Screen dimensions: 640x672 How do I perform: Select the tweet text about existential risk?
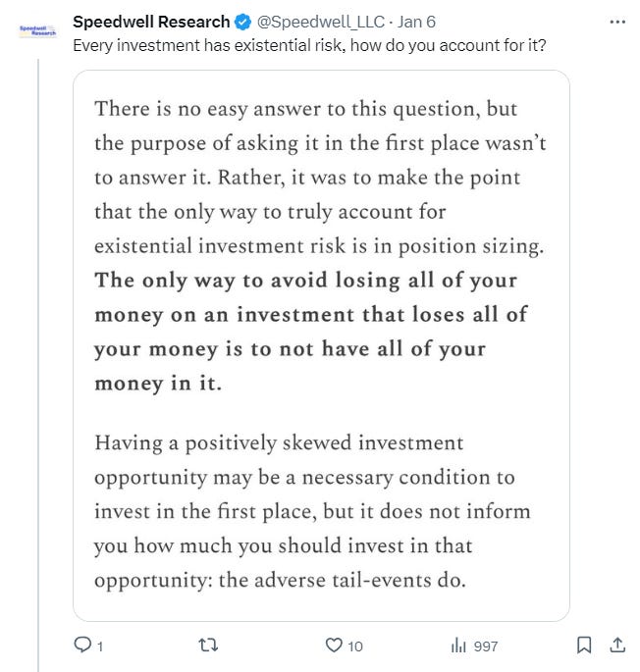point(309,45)
